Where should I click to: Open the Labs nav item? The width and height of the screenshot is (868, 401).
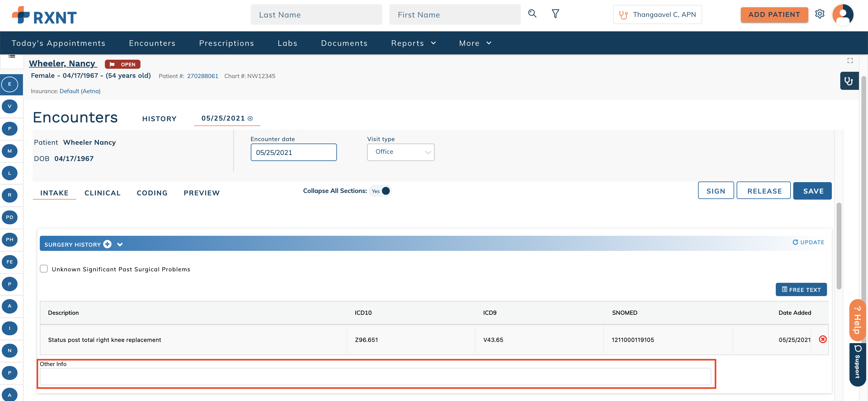(288, 43)
